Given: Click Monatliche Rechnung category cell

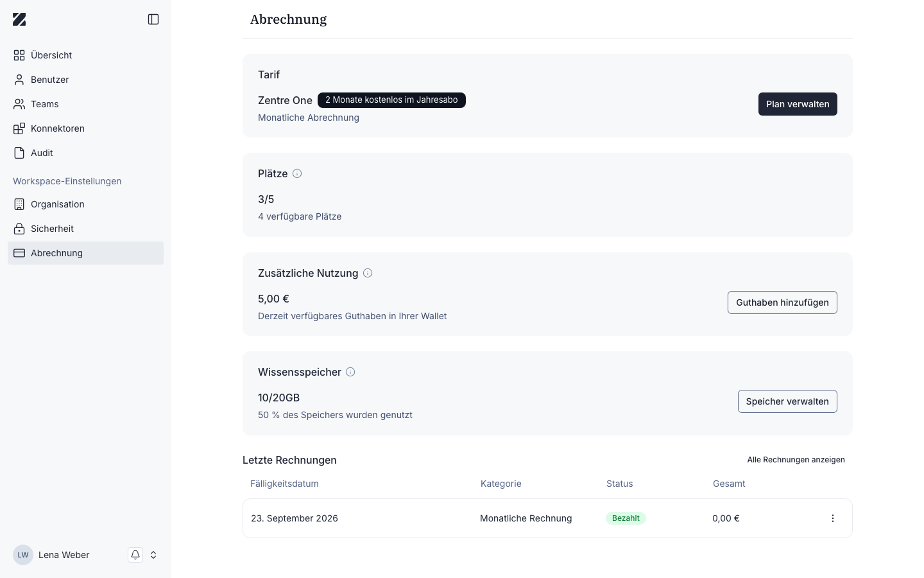Looking at the screenshot, I should 526,518.
